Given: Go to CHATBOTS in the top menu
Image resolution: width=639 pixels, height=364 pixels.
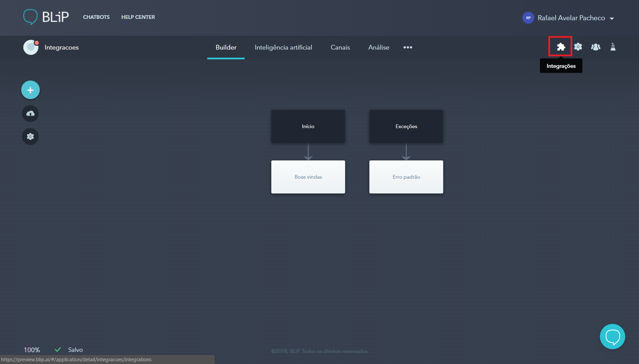Looking at the screenshot, I should (x=96, y=17).
